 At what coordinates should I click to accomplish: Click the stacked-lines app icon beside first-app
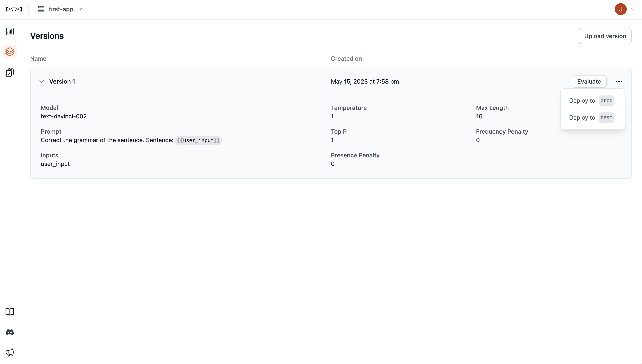tap(41, 9)
